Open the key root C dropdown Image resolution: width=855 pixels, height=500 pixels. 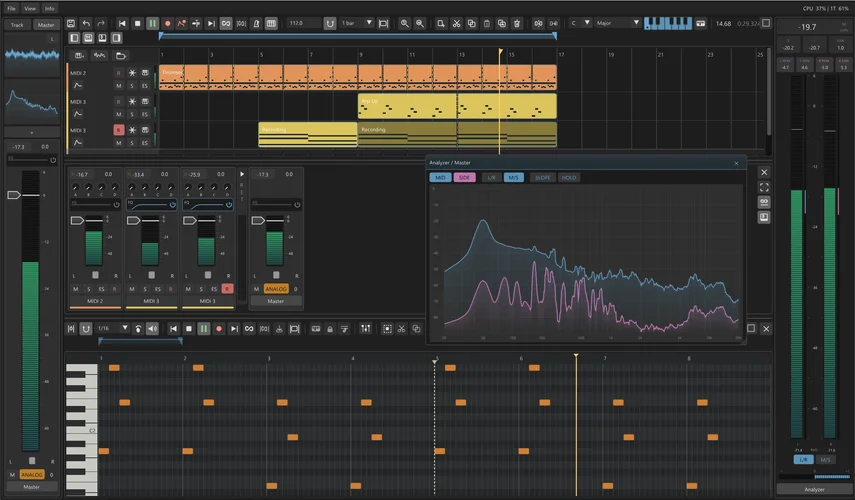click(580, 23)
